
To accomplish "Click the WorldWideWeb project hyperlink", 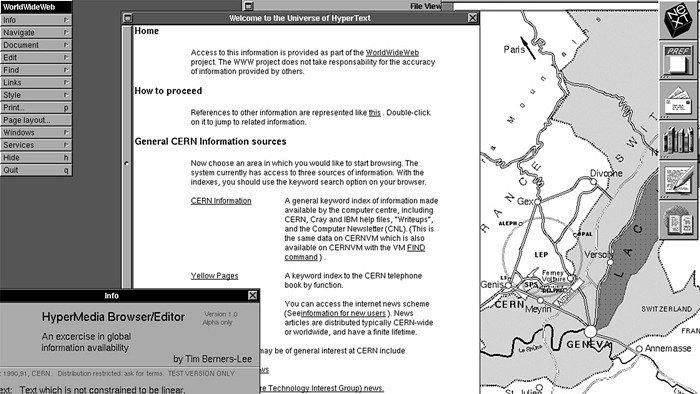I will pos(392,53).
